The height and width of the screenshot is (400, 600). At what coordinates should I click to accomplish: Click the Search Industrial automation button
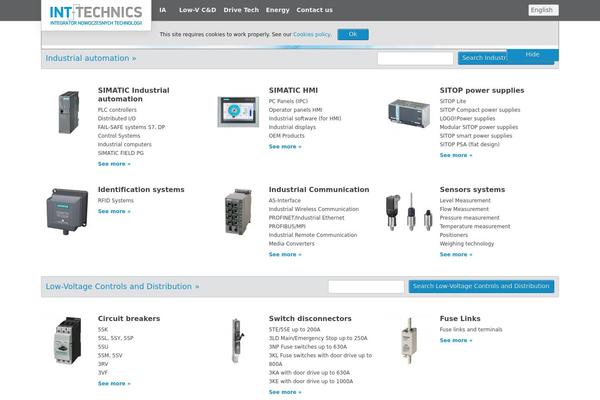[x=483, y=58]
